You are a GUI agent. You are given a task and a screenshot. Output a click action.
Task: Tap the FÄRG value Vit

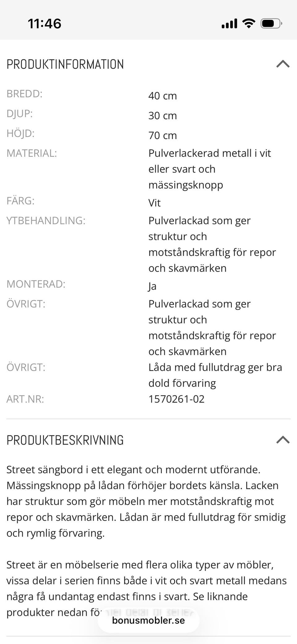point(154,203)
